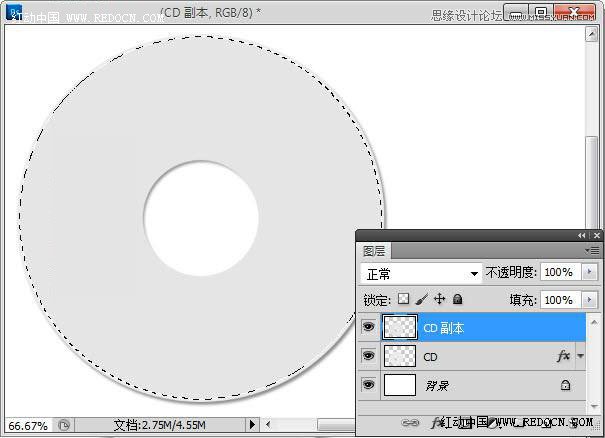Close the layers panel
This screenshot has height=438, width=605.
point(597,235)
